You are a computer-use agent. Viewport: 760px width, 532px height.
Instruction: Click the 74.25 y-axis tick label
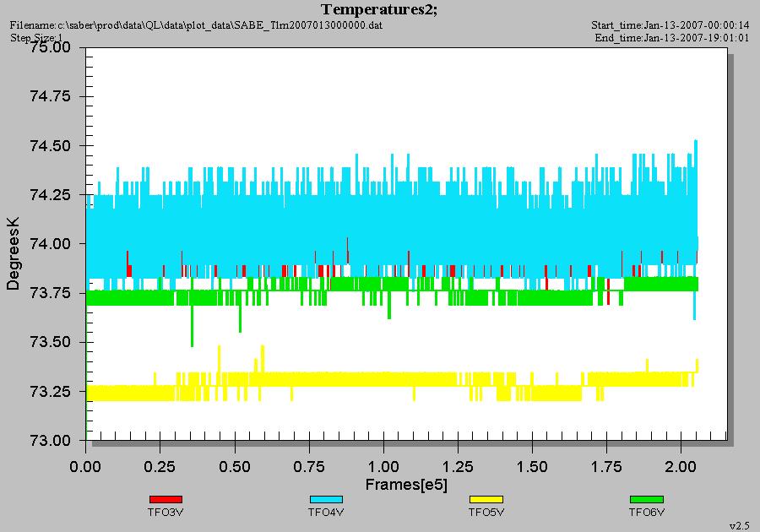pos(51,194)
